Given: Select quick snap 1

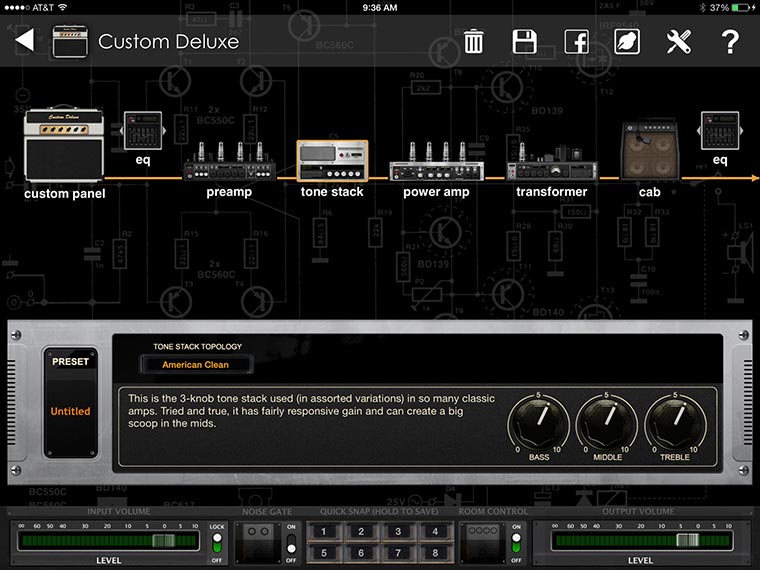Looking at the screenshot, I should [324, 532].
